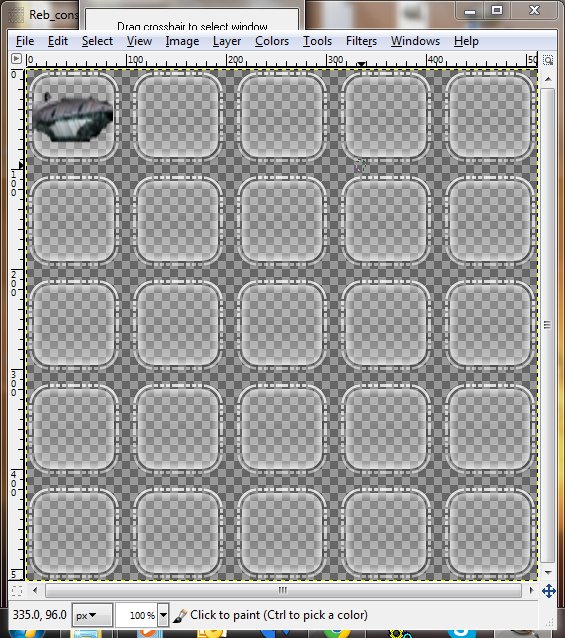This screenshot has width=565, height=638.
Task: Open the Edit menu
Action: click(x=58, y=41)
